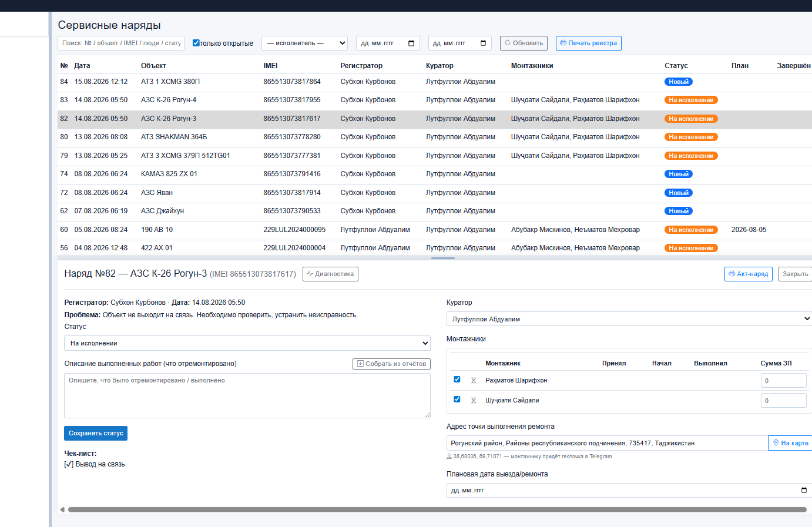Select row 72 АЗС Яван

click(435, 193)
